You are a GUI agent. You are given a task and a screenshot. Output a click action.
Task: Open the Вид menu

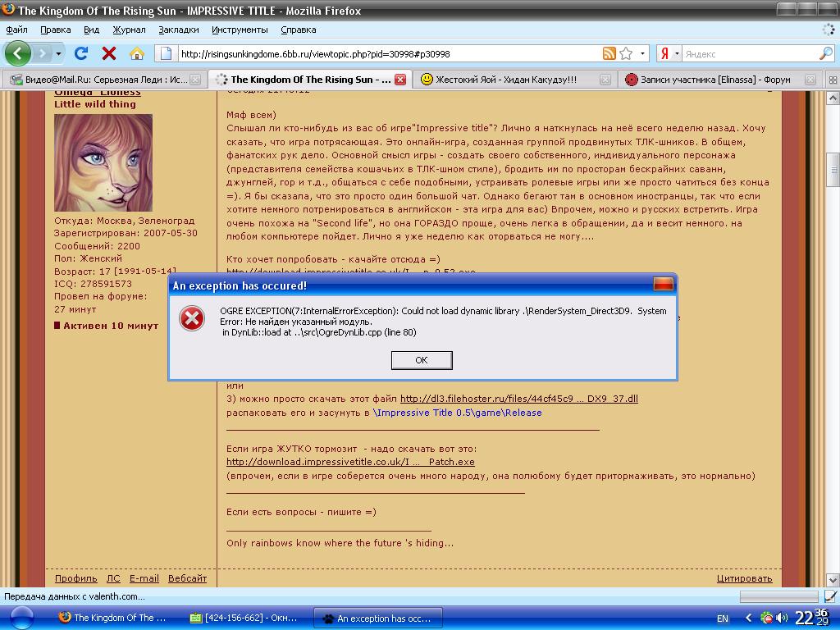click(91, 30)
